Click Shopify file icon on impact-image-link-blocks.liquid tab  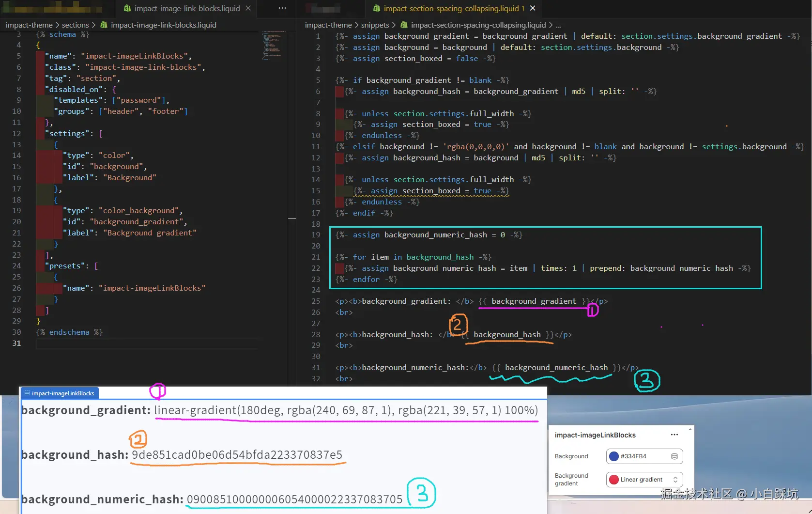(x=127, y=8)
